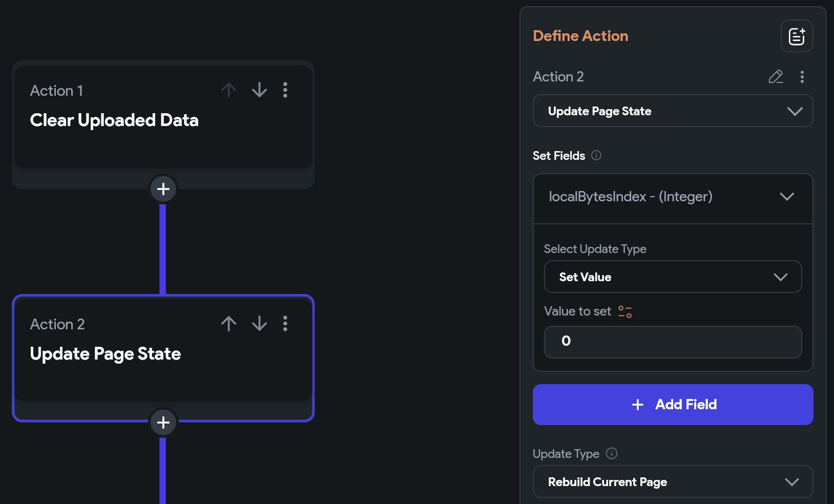The height and width of the screenshot is (504, 834).
Task: Expand the localBytesIndex field dropdown
Action: pos(673,197)
